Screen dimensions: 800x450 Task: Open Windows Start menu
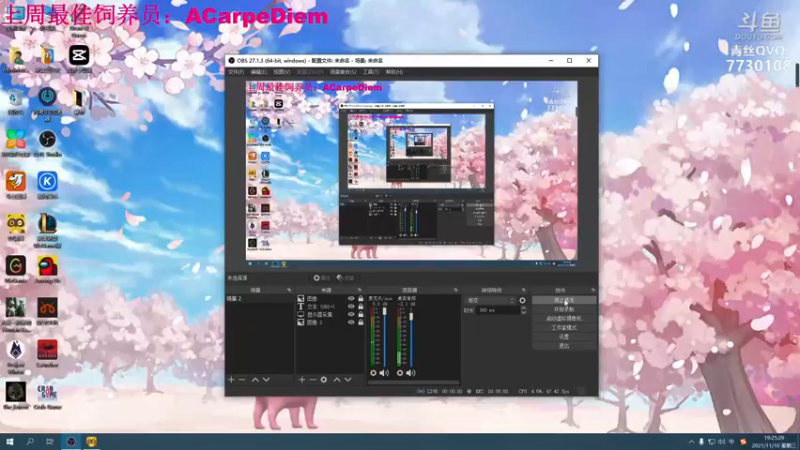10,441
